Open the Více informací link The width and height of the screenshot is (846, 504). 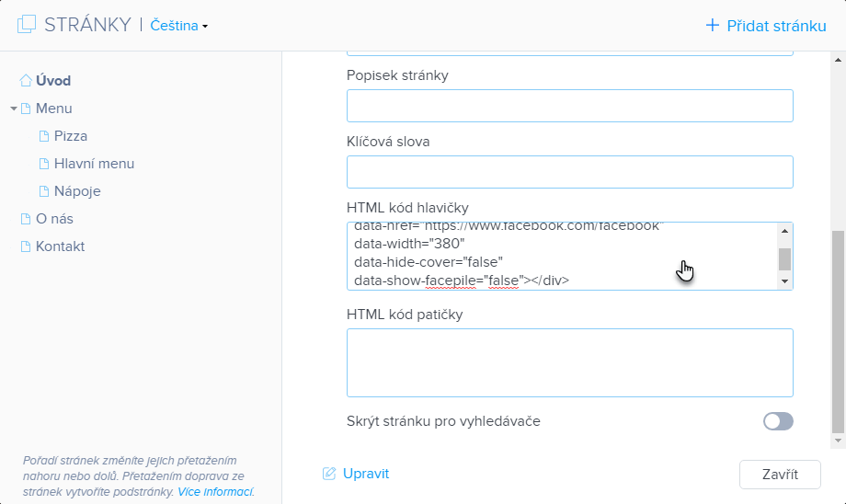216,492
